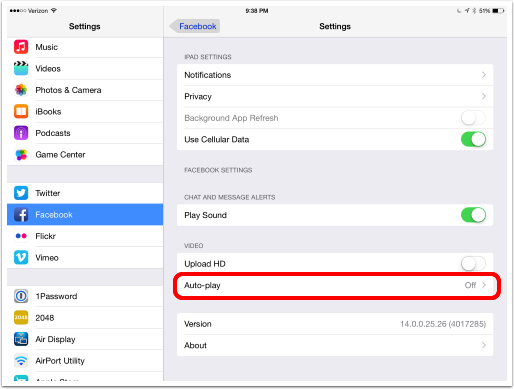Screen dimensions: 514x389
Task: Go back using the Facebook button
Action: [195, 26]
